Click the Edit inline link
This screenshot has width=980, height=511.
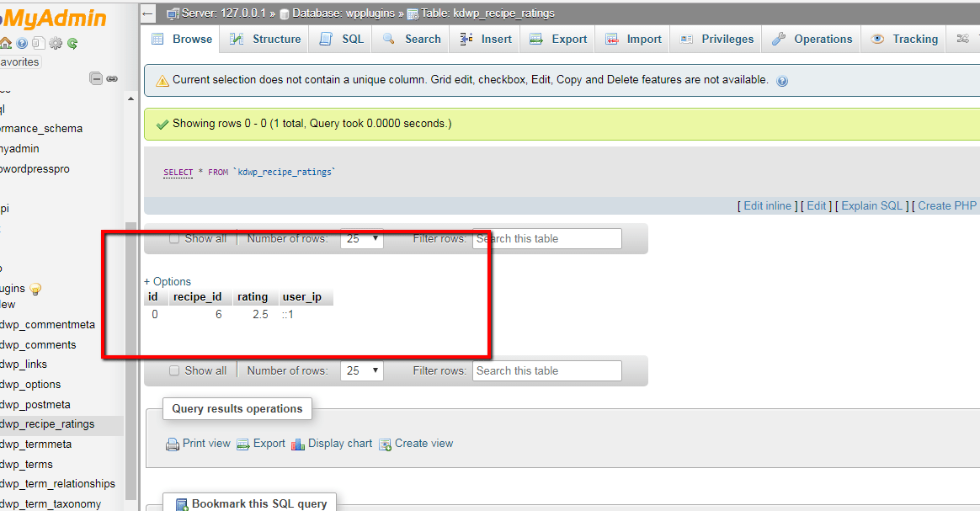[767, 205]
